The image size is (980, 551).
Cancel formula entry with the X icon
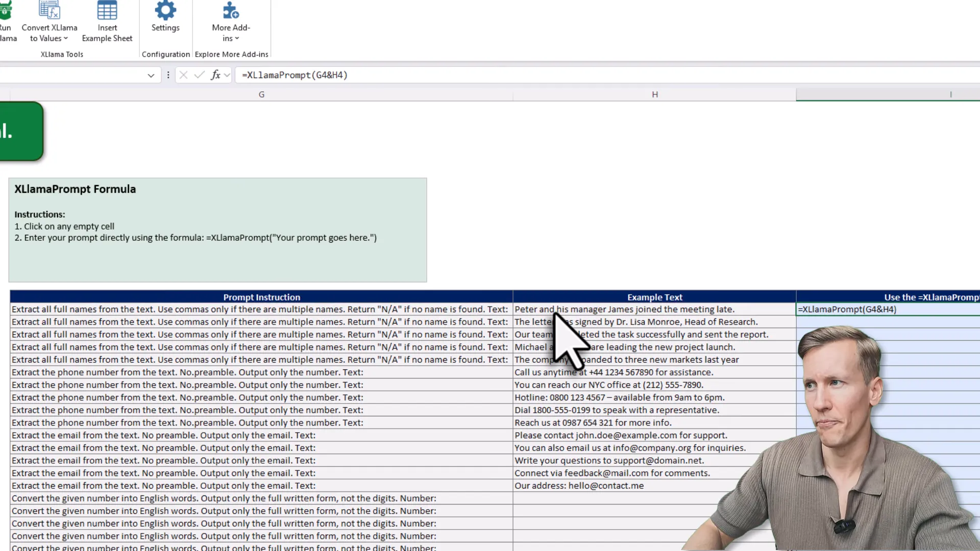coord(183,74)
